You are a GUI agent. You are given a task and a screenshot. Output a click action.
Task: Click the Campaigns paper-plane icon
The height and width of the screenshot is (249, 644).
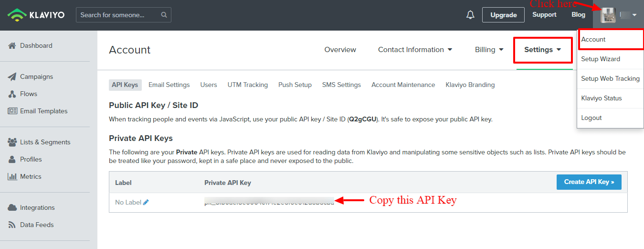click(12, 76)
